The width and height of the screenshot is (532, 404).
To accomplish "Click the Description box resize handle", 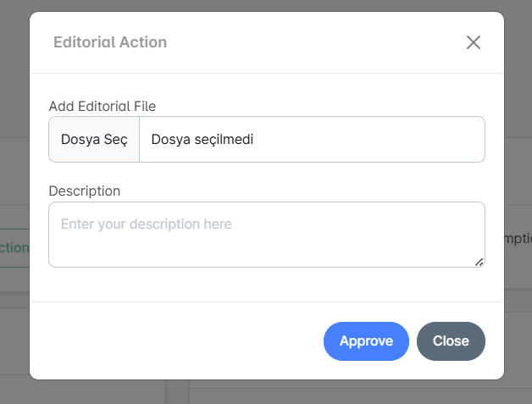I will pos(479,262).
